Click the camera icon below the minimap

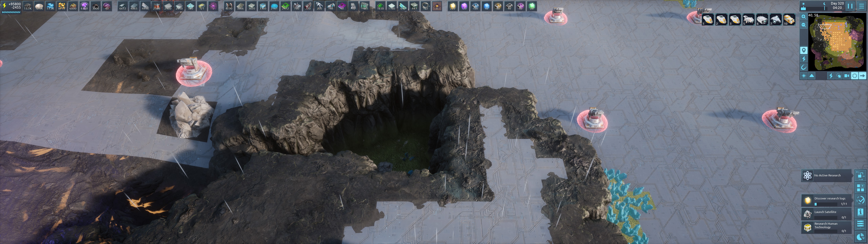pos(846,76)
